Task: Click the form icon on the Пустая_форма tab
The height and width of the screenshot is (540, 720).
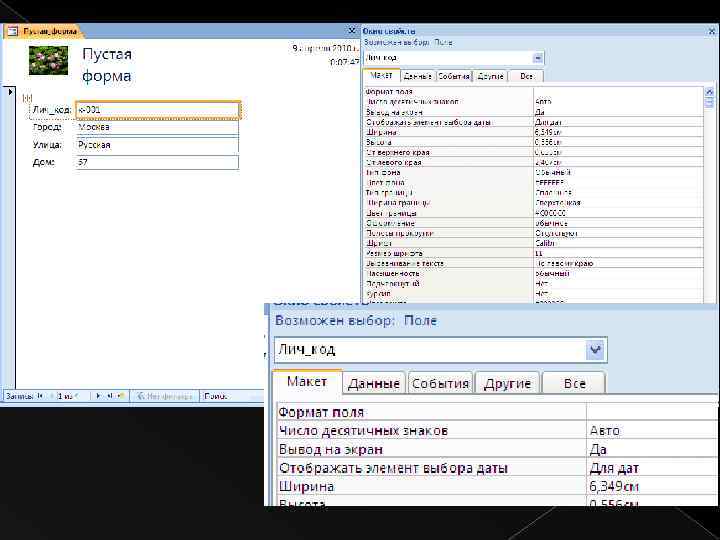Action: (x=12, y=31)
